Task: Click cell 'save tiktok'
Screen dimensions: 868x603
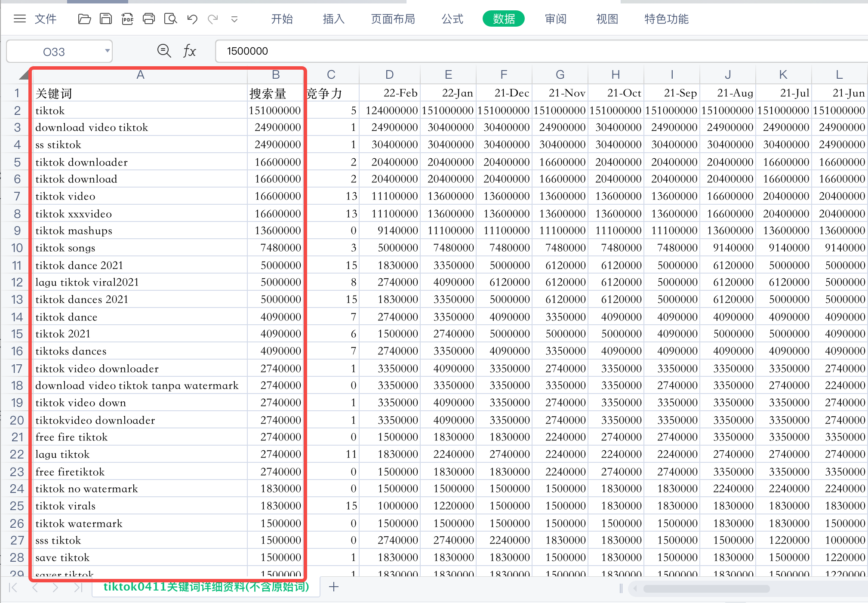Action: (x=140, y=558)
